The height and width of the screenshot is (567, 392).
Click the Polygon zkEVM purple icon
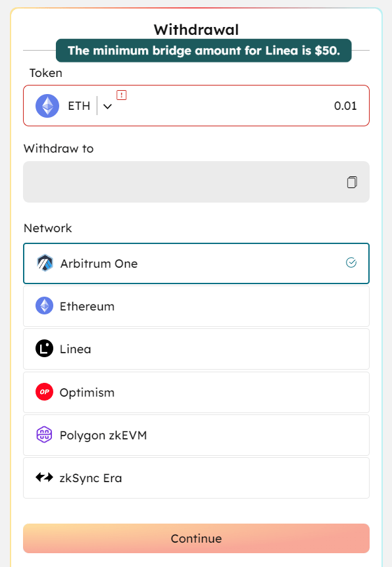pos(45,435)
